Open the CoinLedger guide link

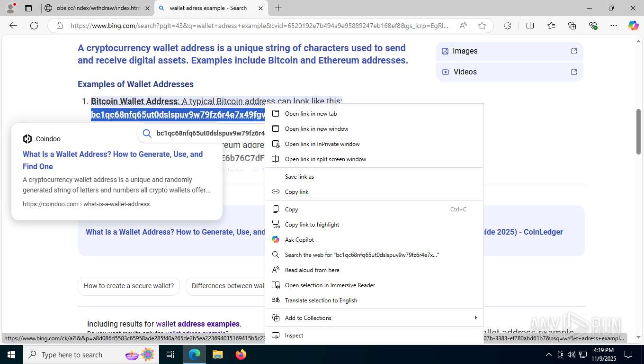click(x=523, y=232)
